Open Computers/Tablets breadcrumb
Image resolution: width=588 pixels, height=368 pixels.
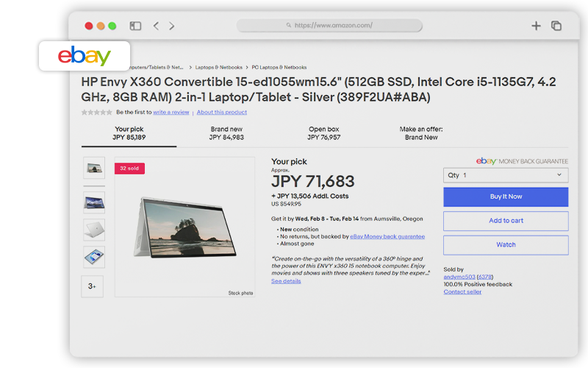156,67
